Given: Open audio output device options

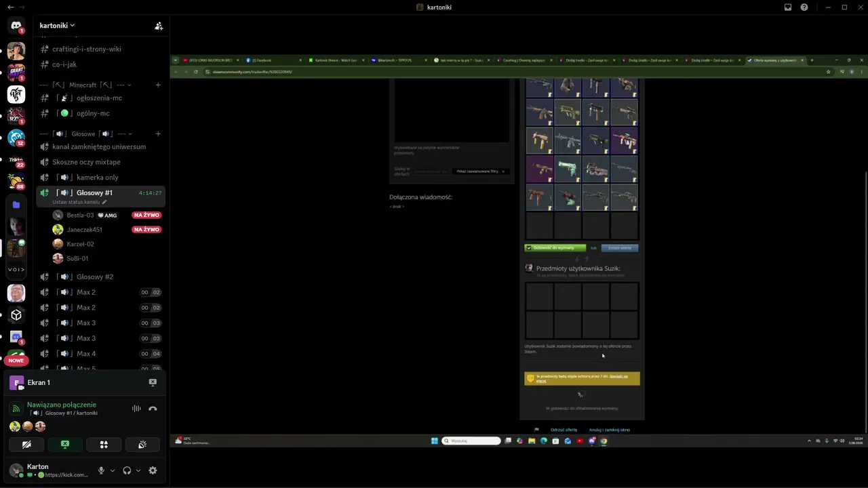Looking at the screenshot, I should (138, 470).
